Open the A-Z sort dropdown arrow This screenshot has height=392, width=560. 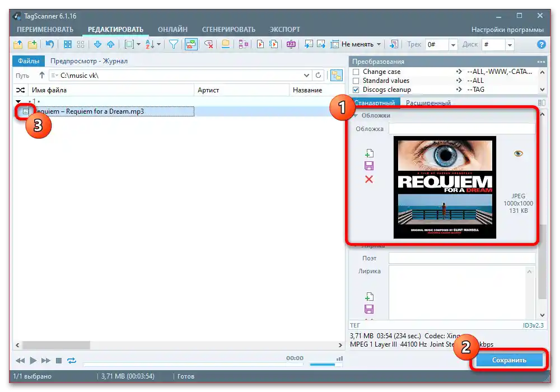click(158, 44)
